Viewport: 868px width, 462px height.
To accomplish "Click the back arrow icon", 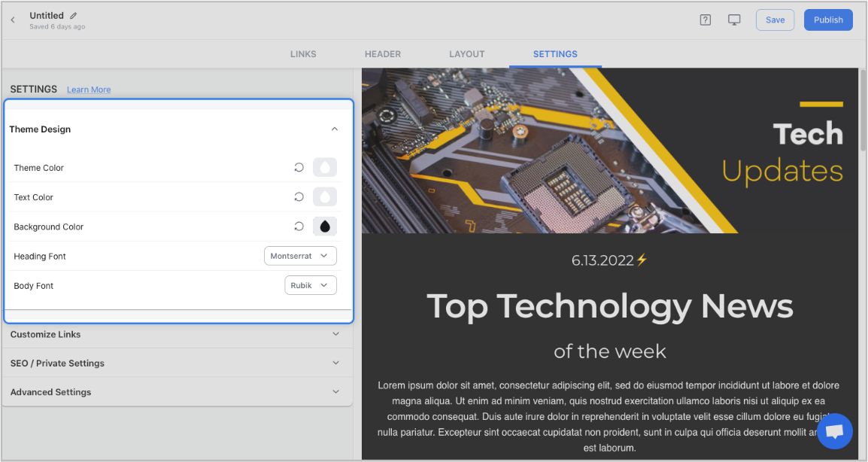I will (13, 20).
